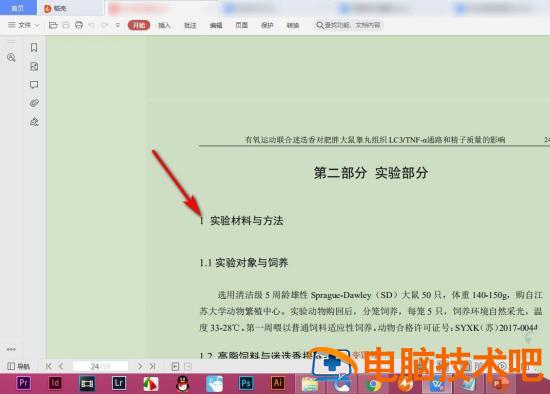This screenshot has width=550, height=394.
Task: Click the undo arrow icon
Action: point(92,25)
